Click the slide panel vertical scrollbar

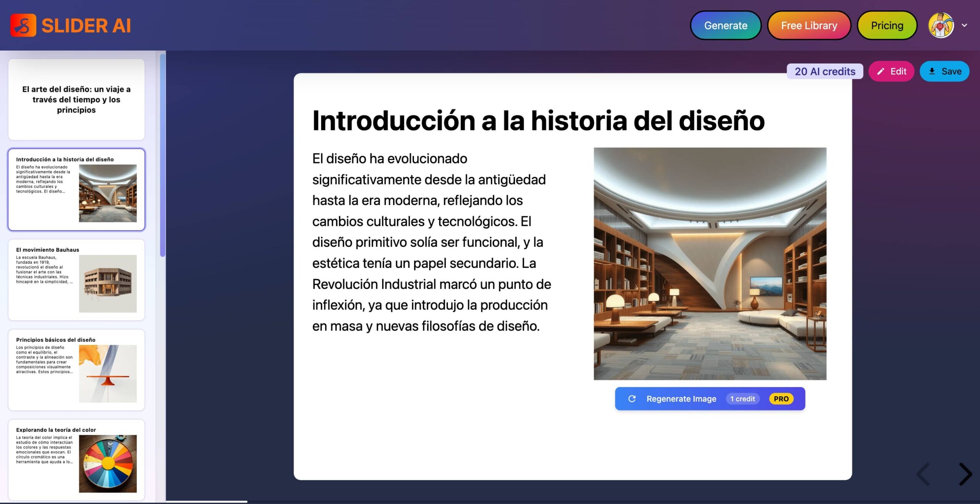pos(163,155)
